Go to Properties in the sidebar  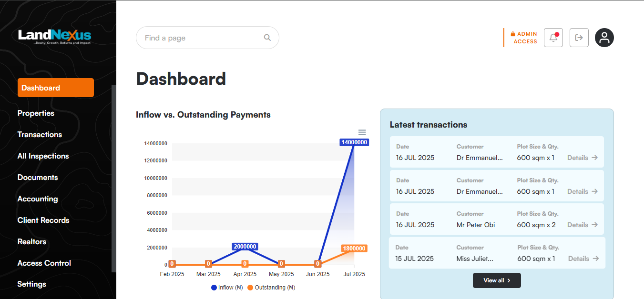click(36, 113)
